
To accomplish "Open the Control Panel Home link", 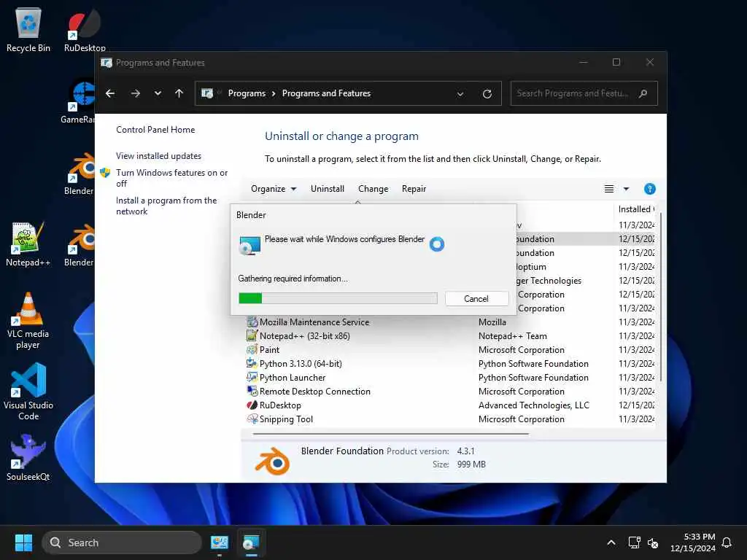I will (155, 130).
